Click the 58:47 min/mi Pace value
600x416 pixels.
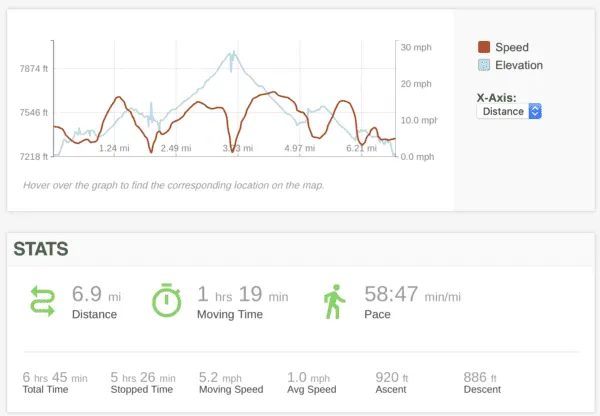(412, 294)
